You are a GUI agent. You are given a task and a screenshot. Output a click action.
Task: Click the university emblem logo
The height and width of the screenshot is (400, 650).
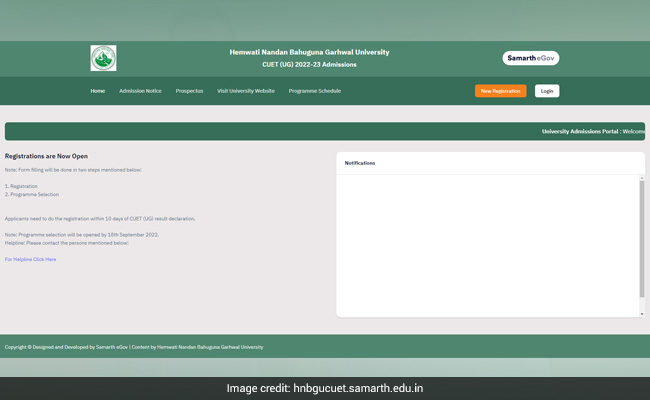(x=103, y=58)
